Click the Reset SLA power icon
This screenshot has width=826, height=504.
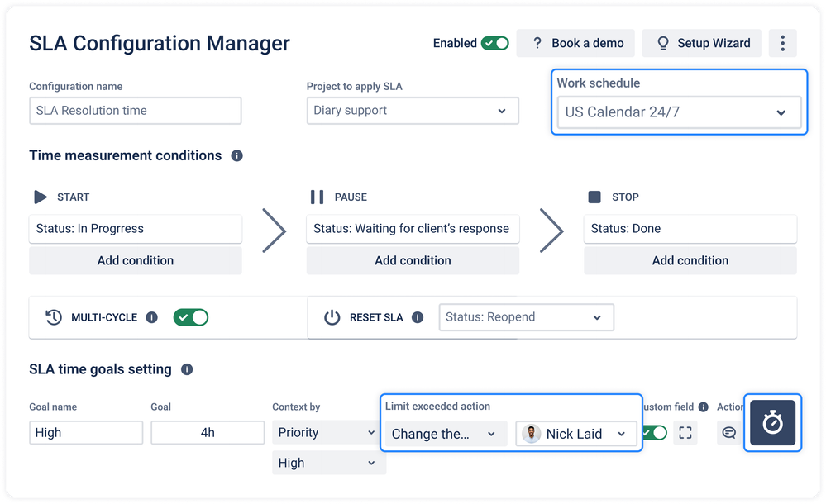[x=332, y=317]
